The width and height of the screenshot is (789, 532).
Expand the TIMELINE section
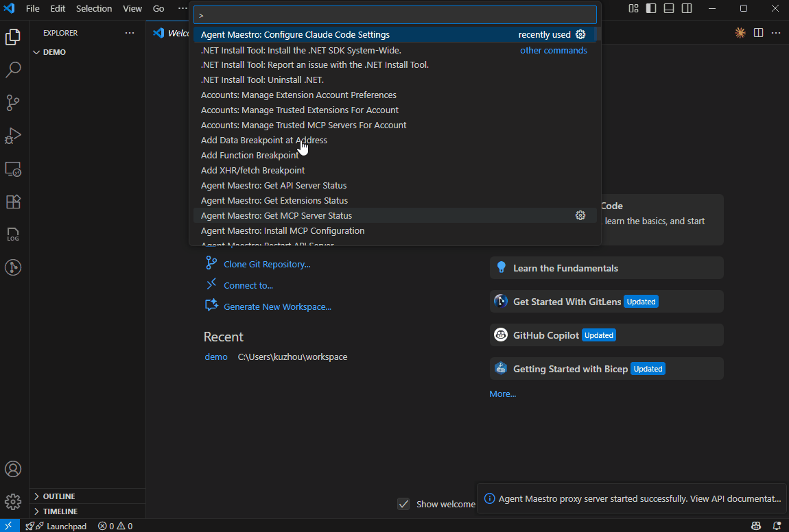[60, 511]
